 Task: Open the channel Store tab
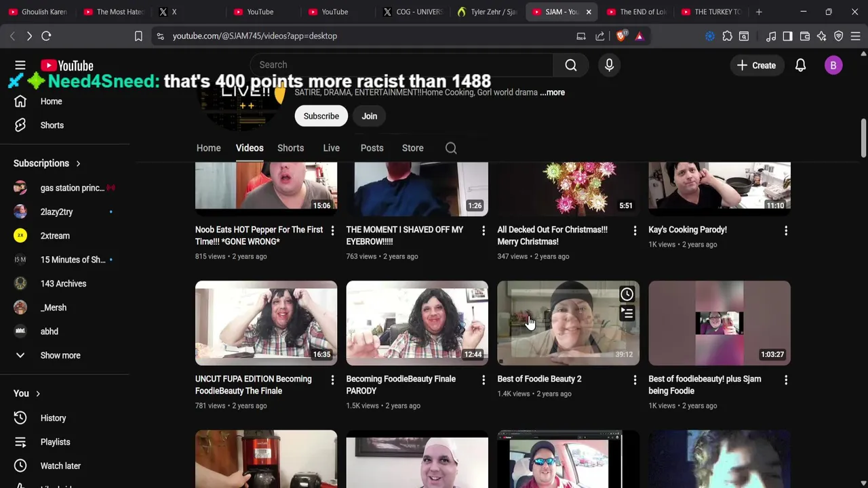(412, 148)
